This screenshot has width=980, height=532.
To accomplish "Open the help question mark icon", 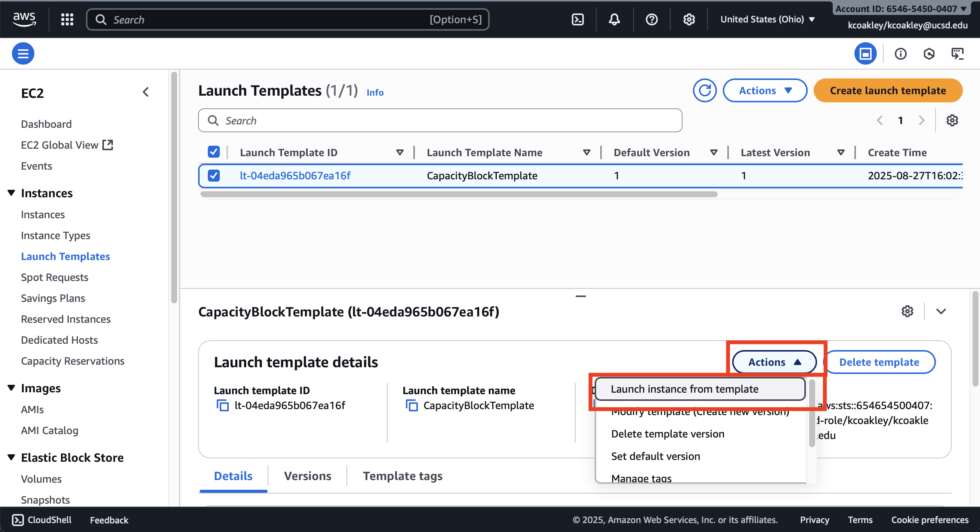I will 651,19.
